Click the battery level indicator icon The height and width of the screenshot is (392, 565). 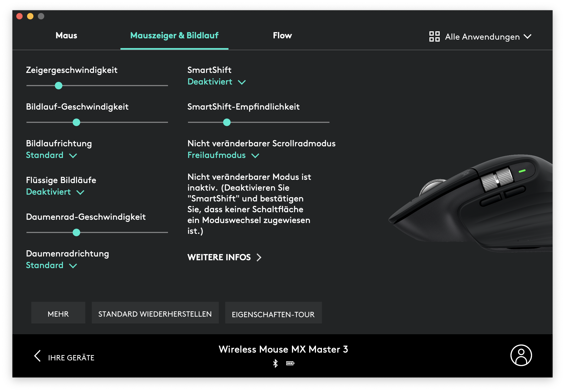click(x=290, y=363)
